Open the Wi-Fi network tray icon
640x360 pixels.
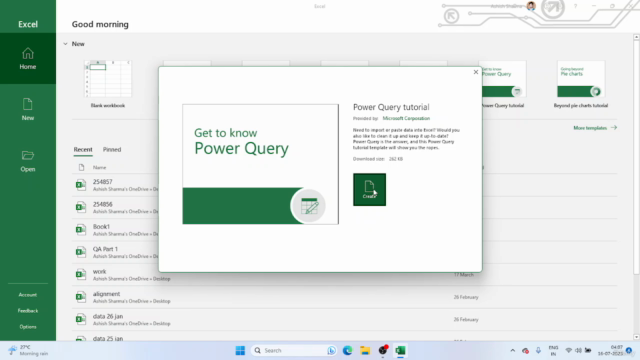pyautogui.click(x=568, y=350)
